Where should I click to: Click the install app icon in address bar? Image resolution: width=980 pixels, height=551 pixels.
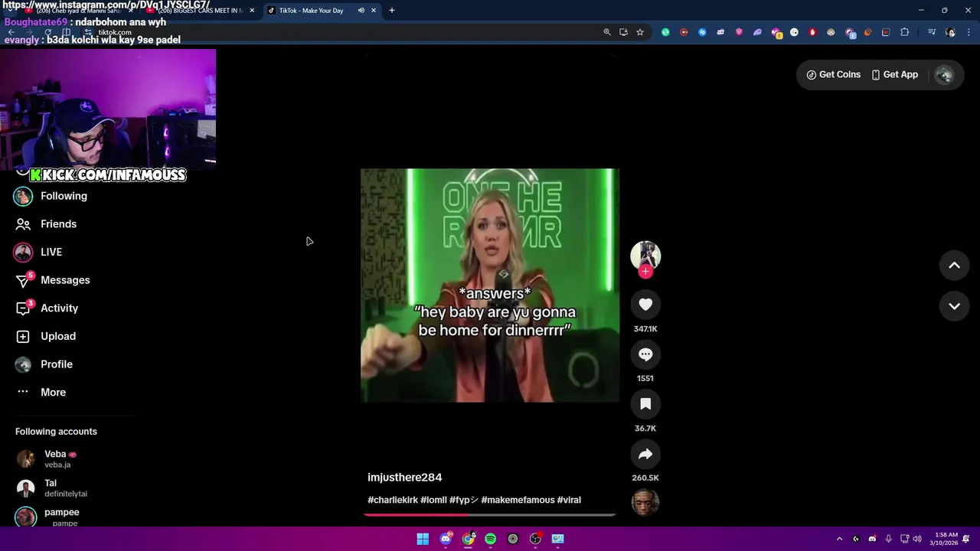[623, 32]
